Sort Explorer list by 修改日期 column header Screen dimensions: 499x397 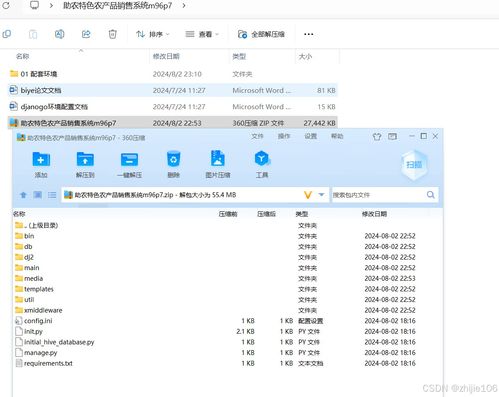coord(166,56)
